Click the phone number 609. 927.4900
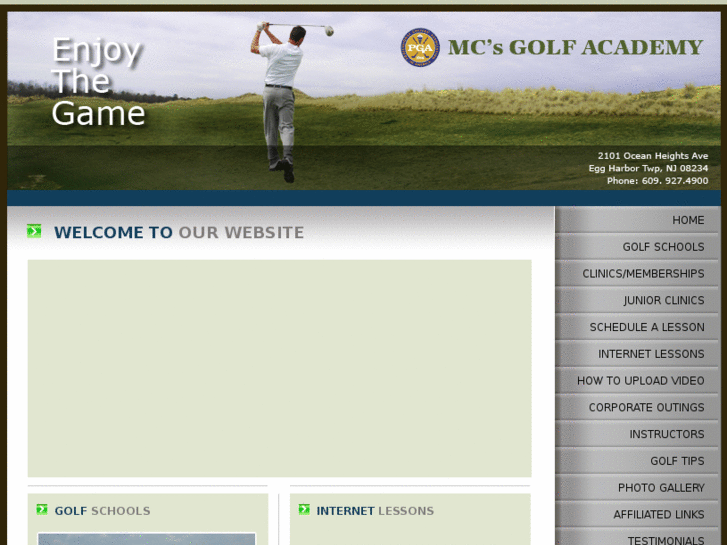Image resolution: width=727 pixels, height=545 pixels. tap(675, 181)
